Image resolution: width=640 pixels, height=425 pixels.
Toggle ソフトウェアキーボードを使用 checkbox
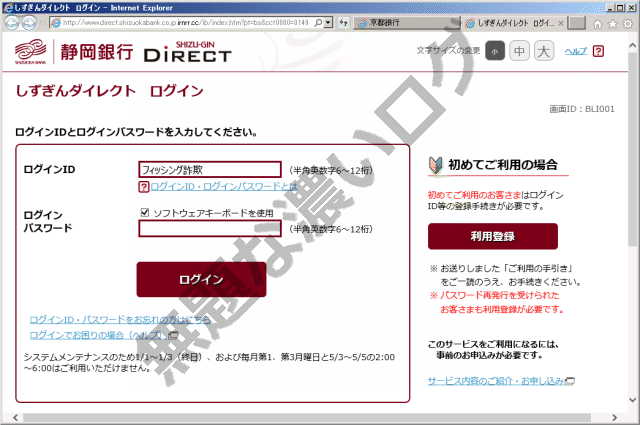(144, 212)
